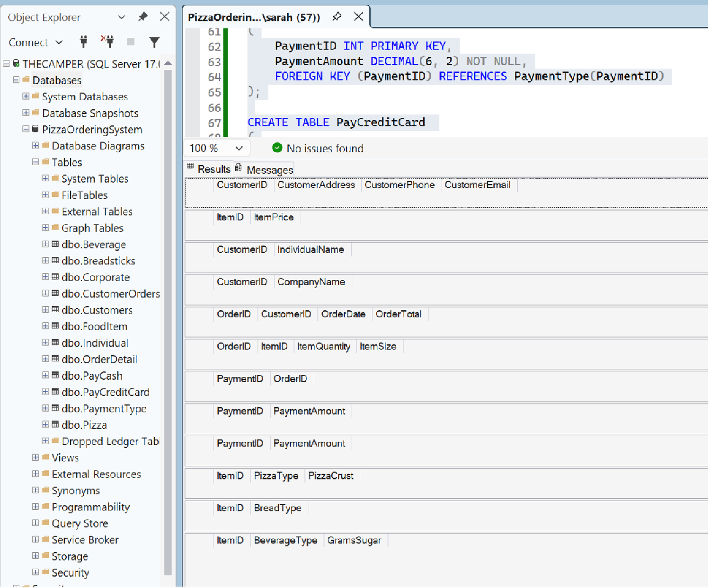The height and width of the screenshot is (588, 710).
Task: Click the PizzaCrust column header
Action: tap(331, 475)
